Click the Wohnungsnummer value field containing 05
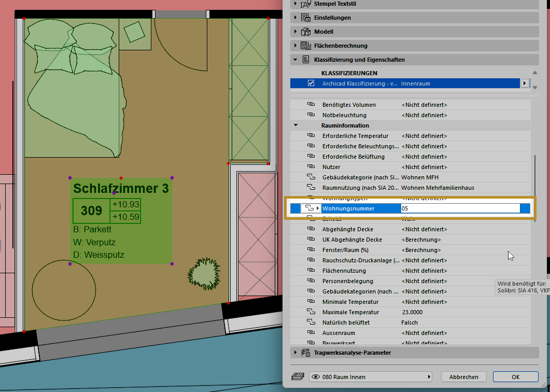This screenshot has width=550, height=392. [459, 208]
